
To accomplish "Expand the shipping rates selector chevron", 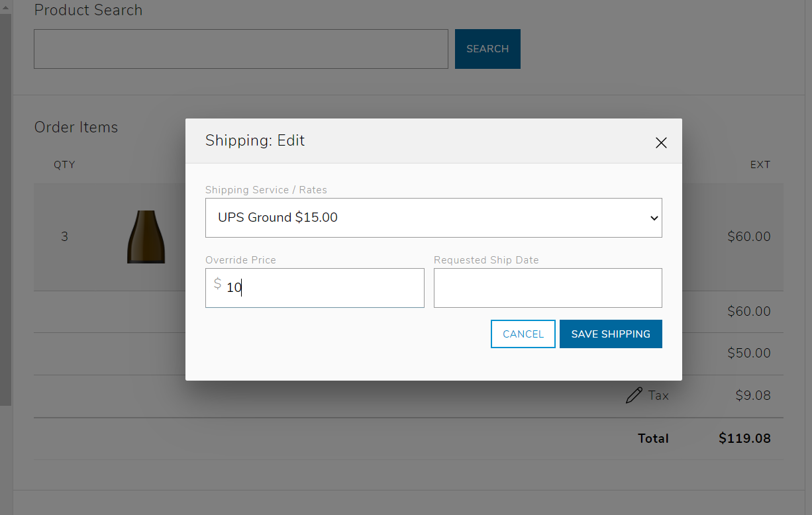I will coord(654,217).
